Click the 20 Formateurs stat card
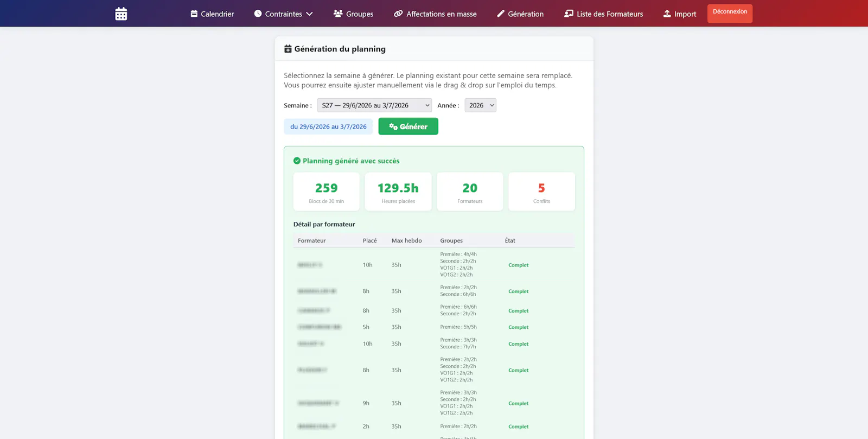The height and width of the screenshot is (439, 868). click(470, 192)
